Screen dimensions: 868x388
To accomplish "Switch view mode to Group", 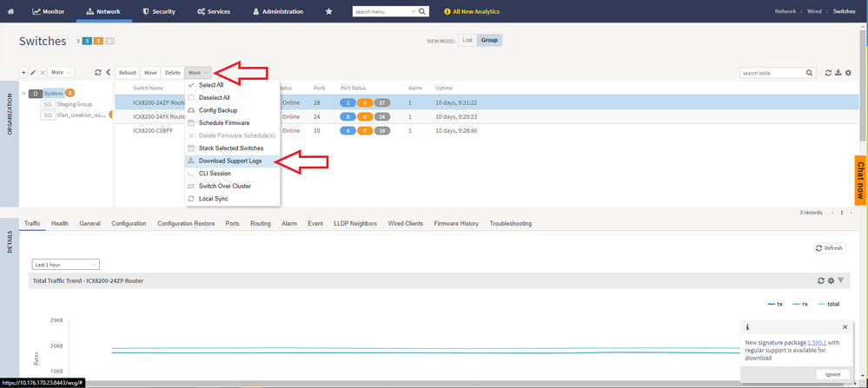I will (x=490, y=40).
